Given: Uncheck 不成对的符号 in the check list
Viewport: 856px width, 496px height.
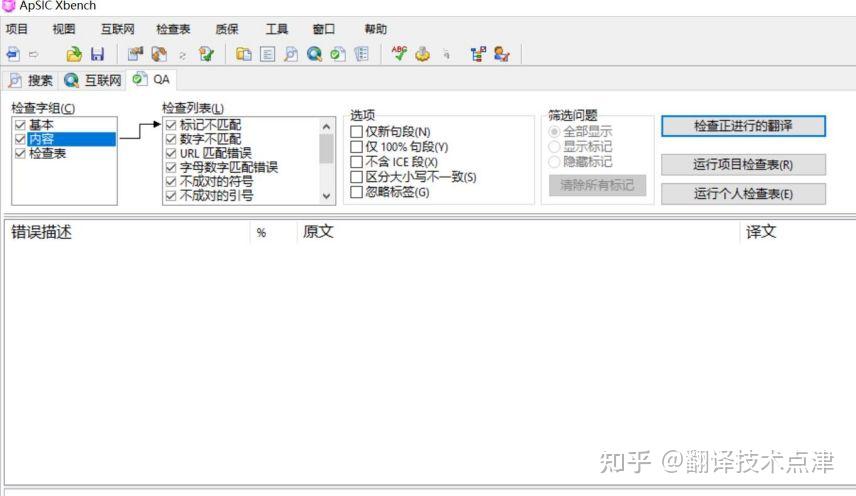Looking at the screenshot, I should (171, 181).
